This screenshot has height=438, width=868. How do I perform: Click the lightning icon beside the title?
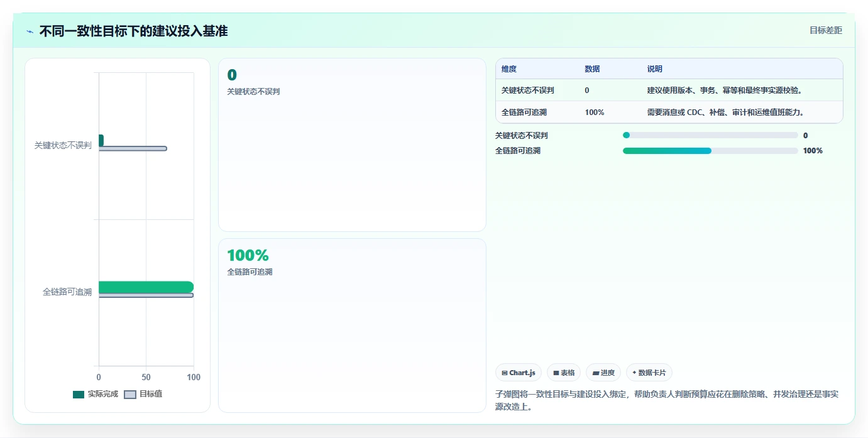[30, 31]
